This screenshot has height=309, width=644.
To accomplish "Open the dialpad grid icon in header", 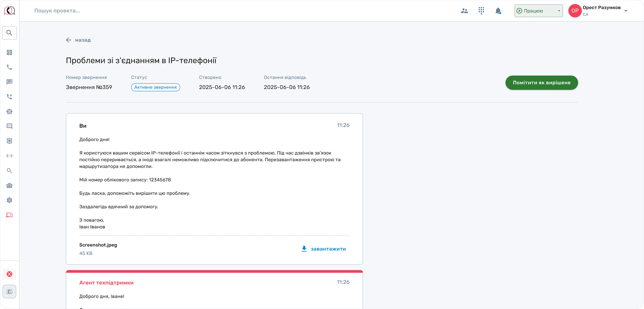I will point(481,11).
